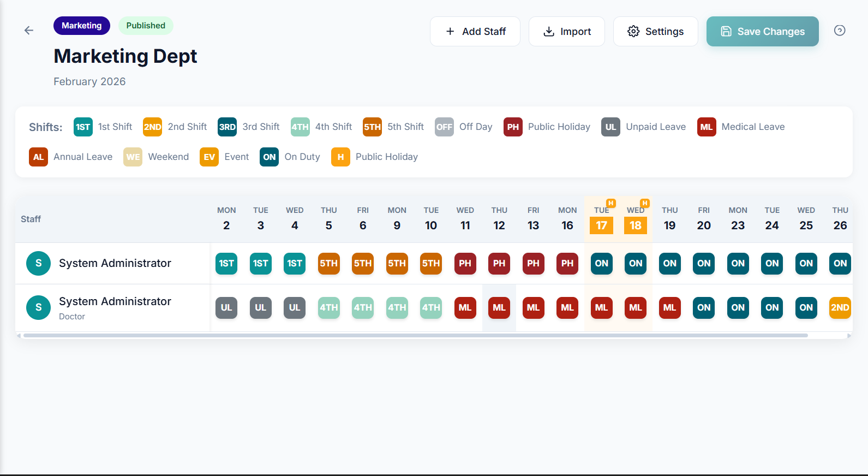Select the Wednesday 18 holiday column header
868x476 pixels.
[636, 219]
